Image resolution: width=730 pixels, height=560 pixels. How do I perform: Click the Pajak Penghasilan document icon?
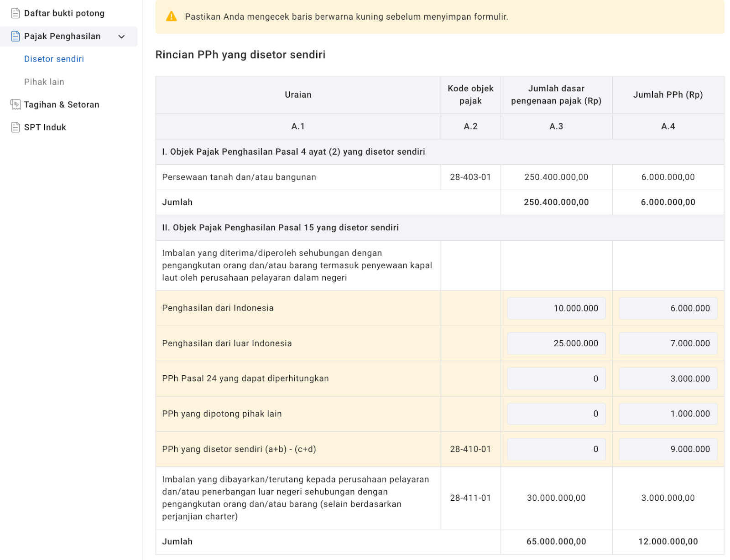[16, 36]
